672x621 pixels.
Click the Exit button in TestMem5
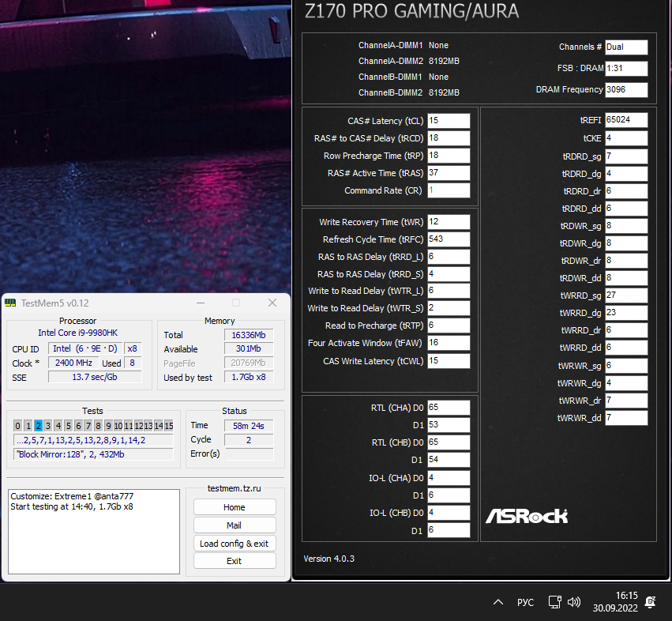pyautogui.click(x=235, y=560)
